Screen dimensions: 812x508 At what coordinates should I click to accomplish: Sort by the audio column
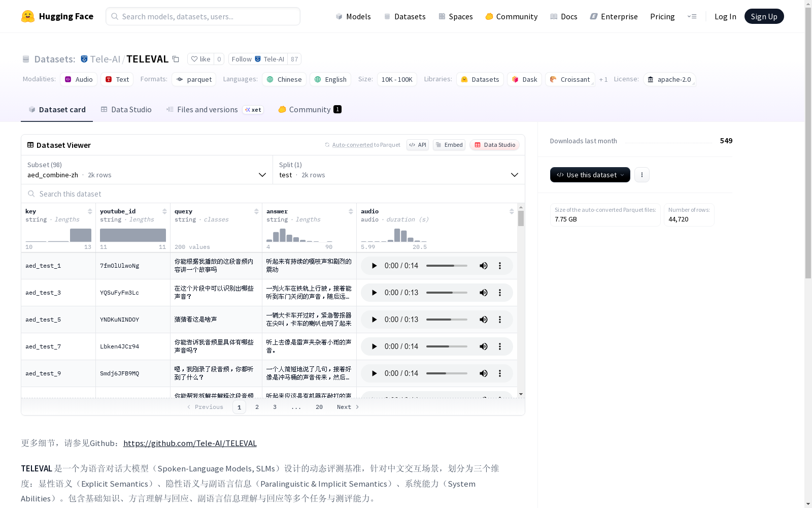512,211
